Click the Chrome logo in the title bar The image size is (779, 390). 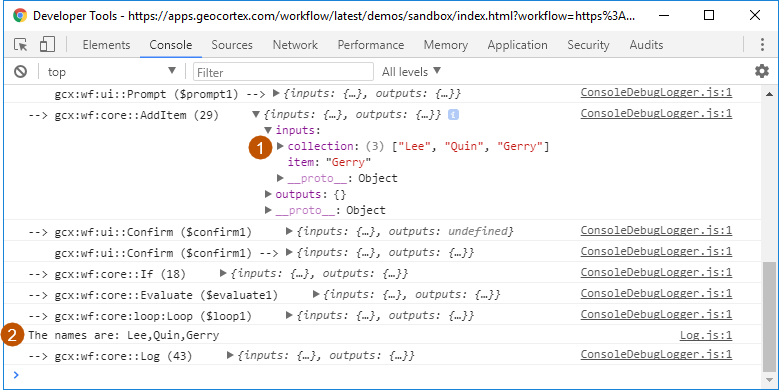pos(20,15)
